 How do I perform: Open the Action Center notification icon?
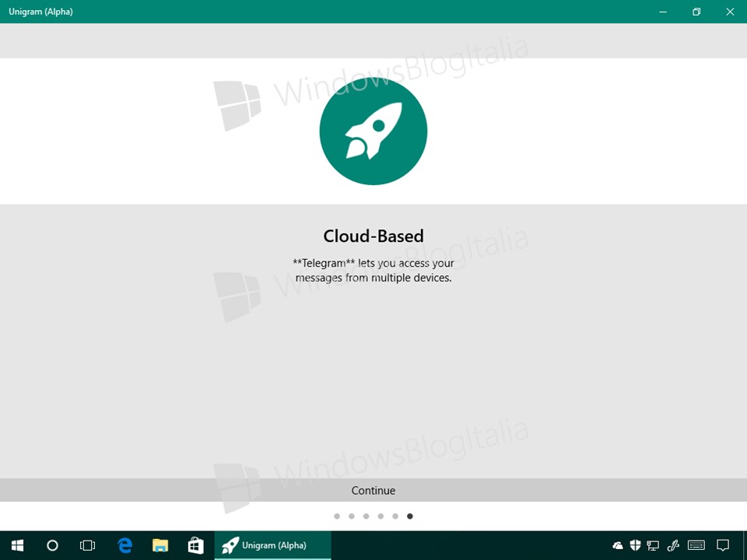723,545
